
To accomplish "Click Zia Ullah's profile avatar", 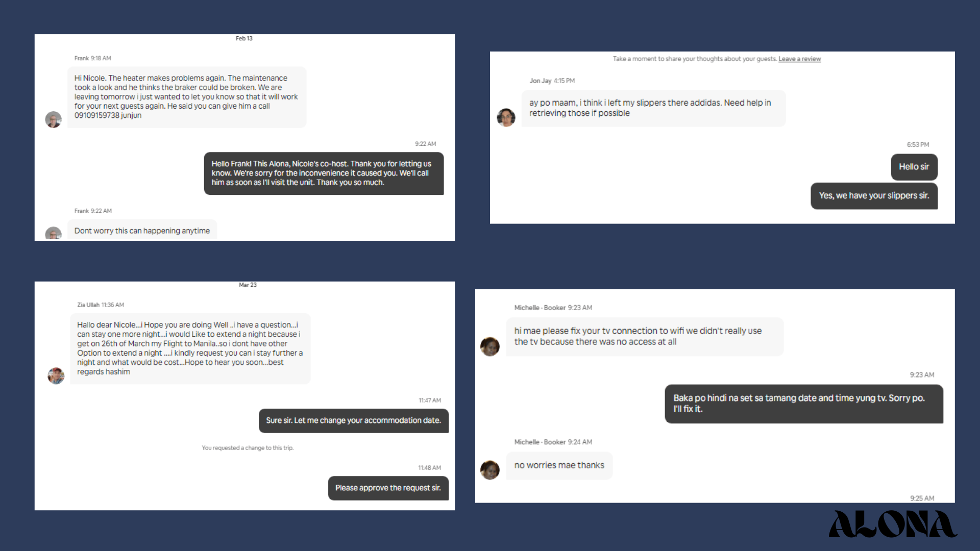I will 56,375.
